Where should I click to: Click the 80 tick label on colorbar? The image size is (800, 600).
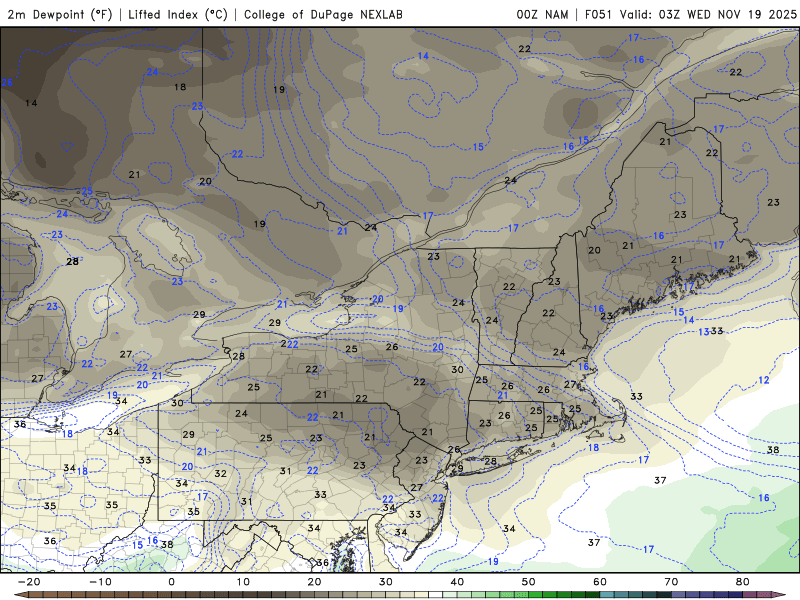coord(743,582)
